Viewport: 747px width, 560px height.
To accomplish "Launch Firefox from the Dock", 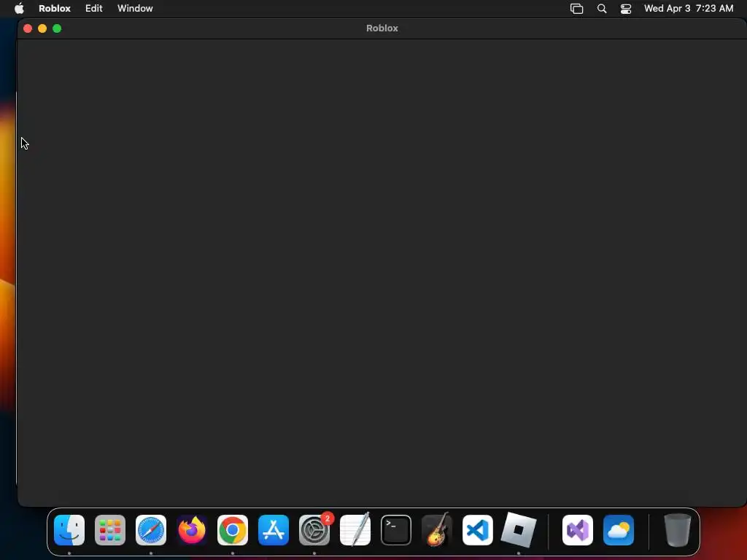I will point(192,530).
